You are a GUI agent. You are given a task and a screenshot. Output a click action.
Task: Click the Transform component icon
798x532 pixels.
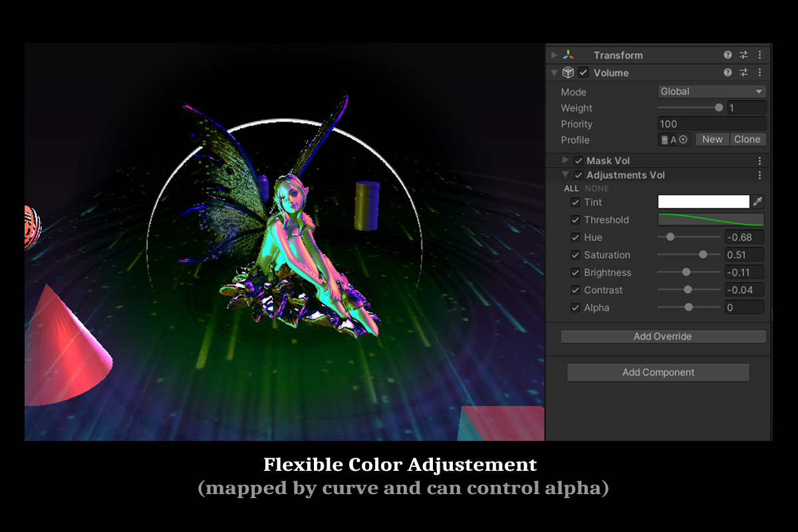(x=567, y=55)
